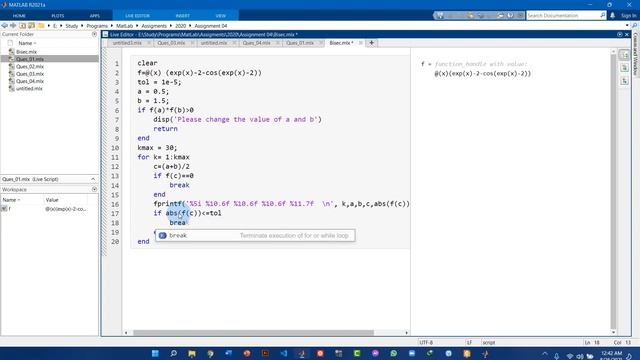The width and height of the screenshot is (640, 360).
Task: Add a new editor tab with plus button
Action: pos(371,43)
